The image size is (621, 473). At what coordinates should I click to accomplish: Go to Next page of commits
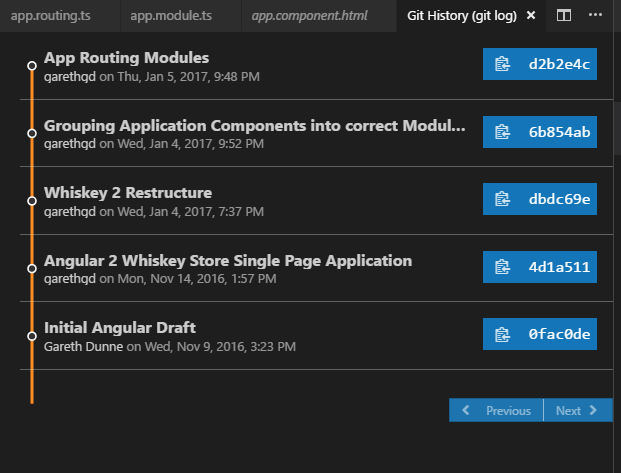pos(577,411)
